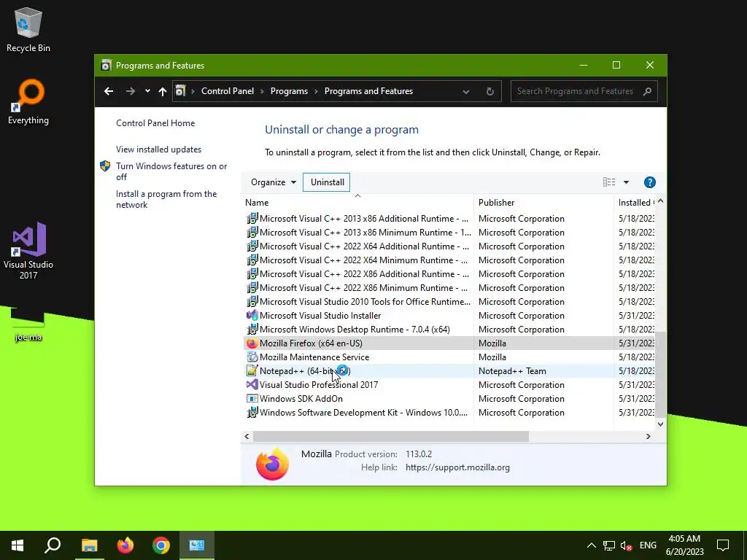Image resolution: width=747 pixels, height=560 pixels.
Task: Click the https://support.mozilla.org help link text
Action: tap(457, 467)
